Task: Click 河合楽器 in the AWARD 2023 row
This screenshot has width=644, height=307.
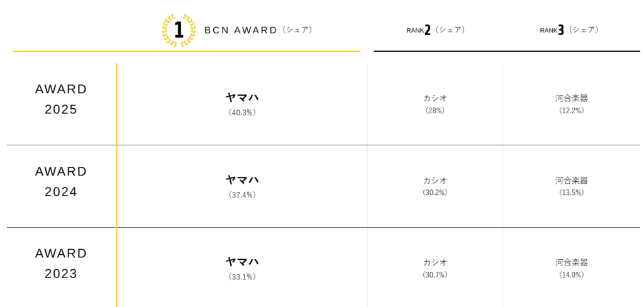Action: (572, 262)
